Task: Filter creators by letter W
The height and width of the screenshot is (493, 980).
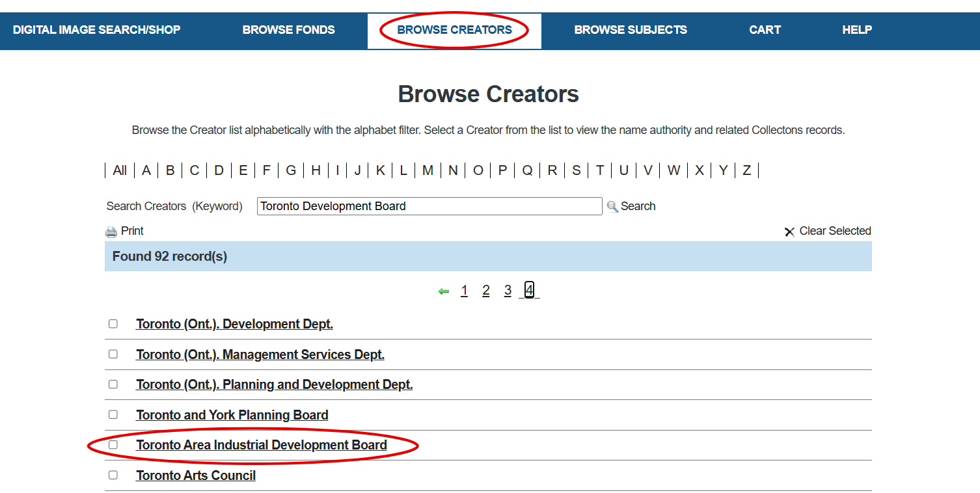Action: pyautogui.click(x=674, y=170)
